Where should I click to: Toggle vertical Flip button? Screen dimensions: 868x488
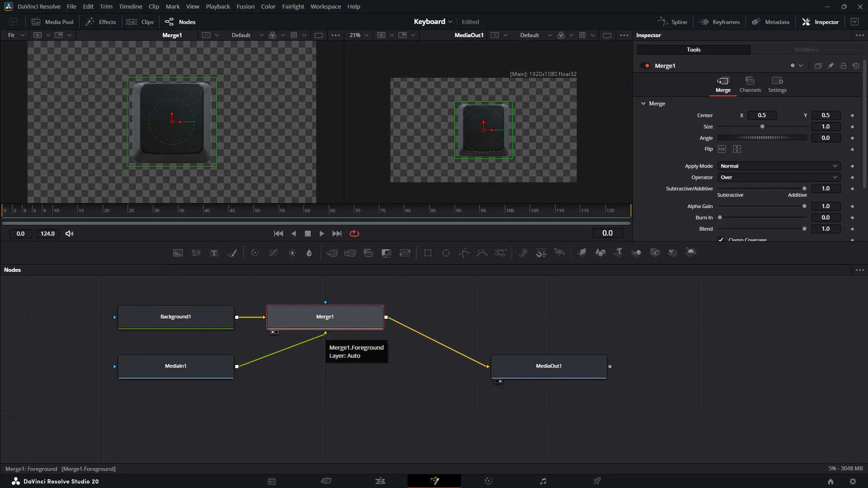[x=737, y=149]
